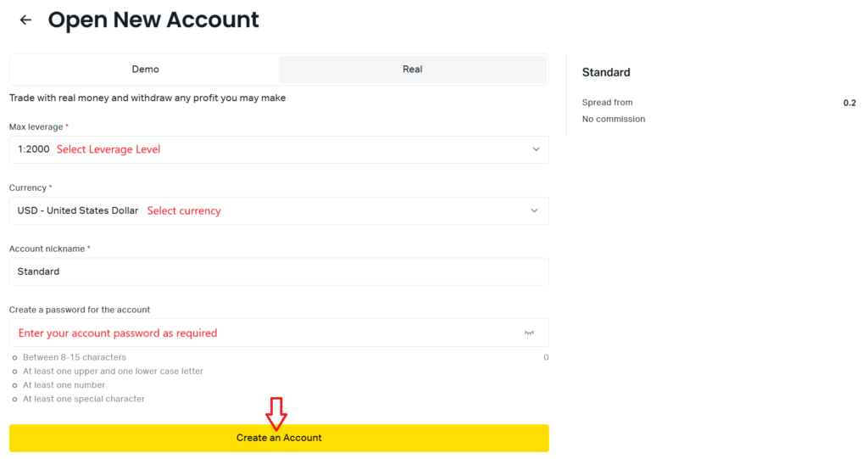Click the account password input field

tap(279, 333)
